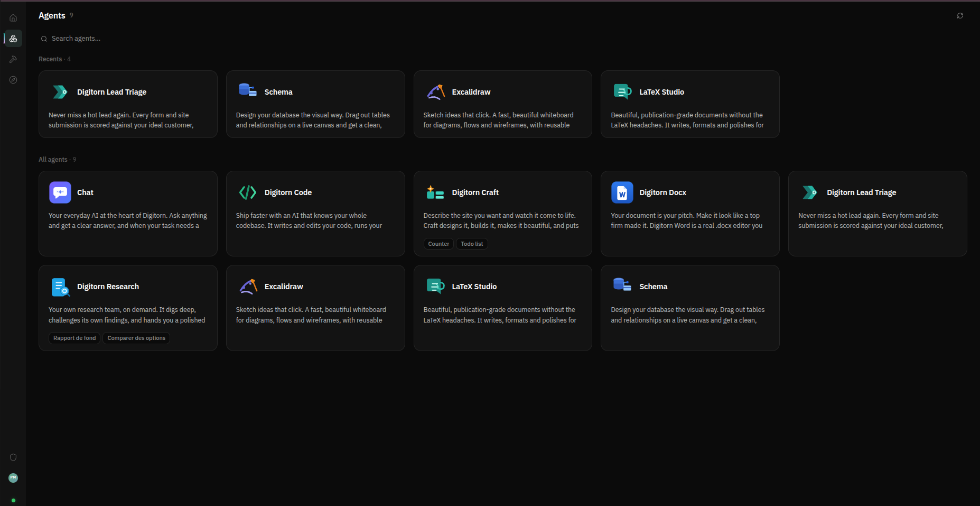
Task: Click the Digitorn Research document icon
Action: pos(60,287)
